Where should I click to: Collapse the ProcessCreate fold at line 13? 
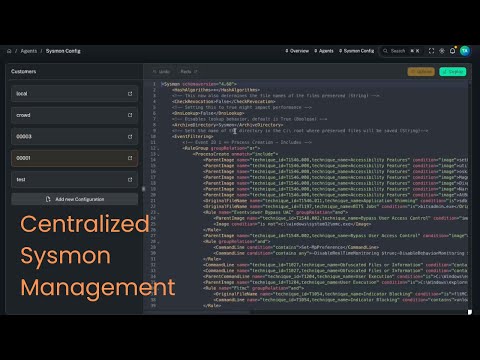(x=158, y=154)
